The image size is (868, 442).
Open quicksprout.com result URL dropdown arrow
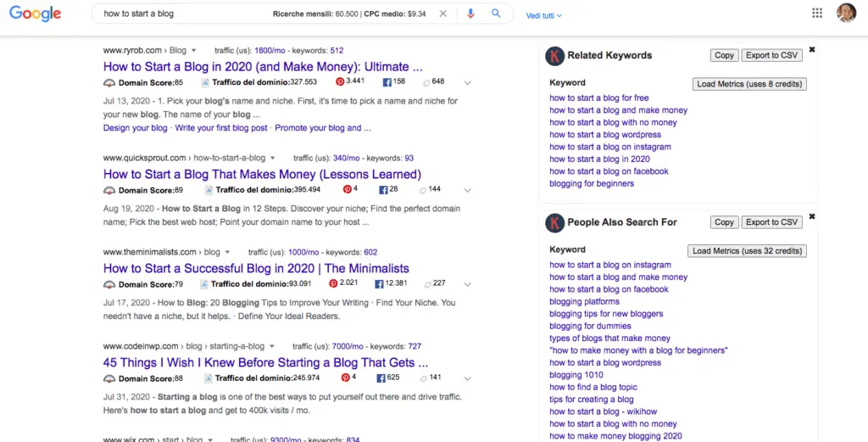pyautogui.click(x=272, y=158)
